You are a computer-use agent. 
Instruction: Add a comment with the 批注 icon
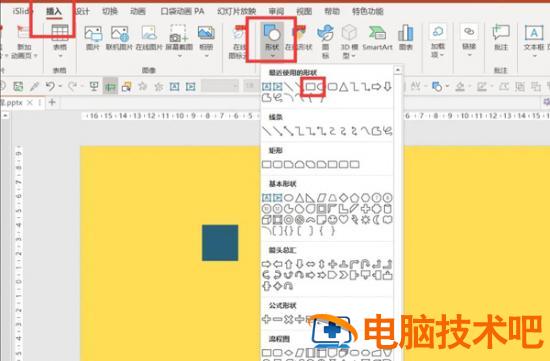501,38
